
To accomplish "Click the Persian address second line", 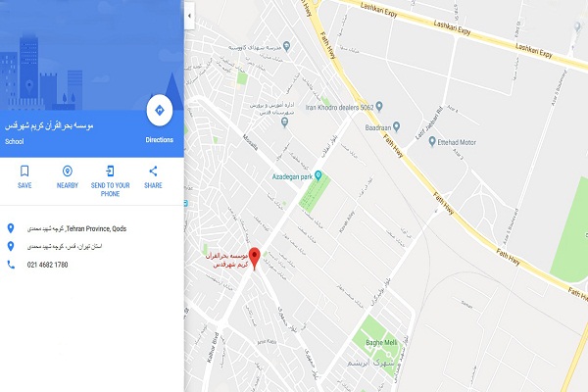I will coord(65,246).
